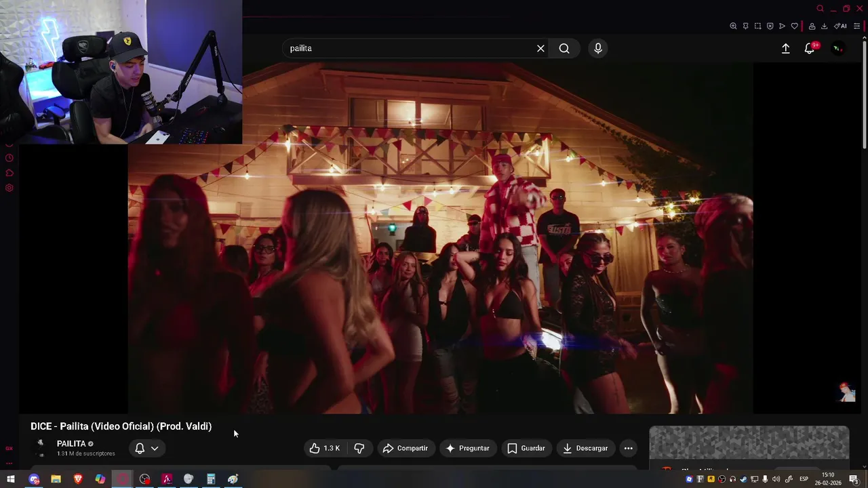
Task: Open File Explorer from taskbar
Action: click(x=56, y=479)
